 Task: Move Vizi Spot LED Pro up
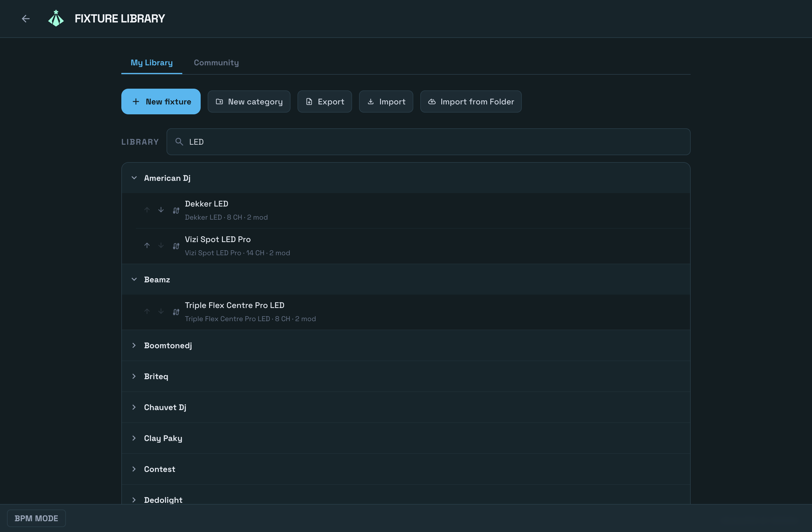coord(147,245)
